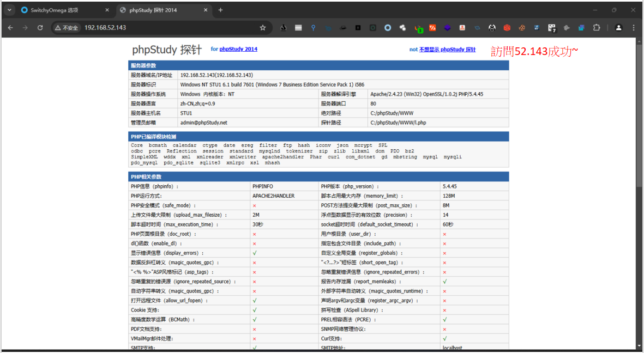Click the black-and-white mask extension icon
644x353 pixels.
pos(492,27)
